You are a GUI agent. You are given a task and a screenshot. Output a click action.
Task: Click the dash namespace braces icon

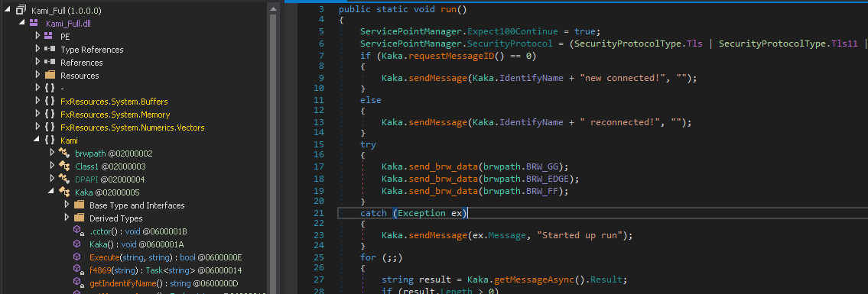click(x=50, y=89)
